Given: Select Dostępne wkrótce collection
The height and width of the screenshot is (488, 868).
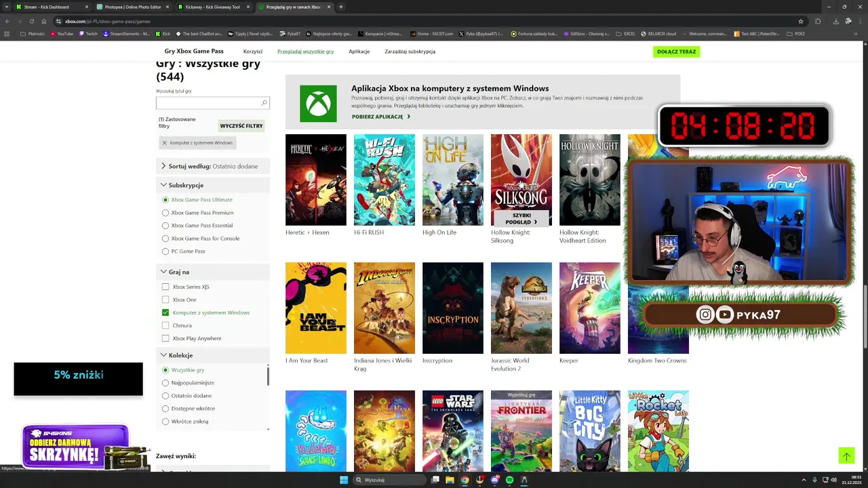Looking at the screenshot, I should (x=165, y=409).
